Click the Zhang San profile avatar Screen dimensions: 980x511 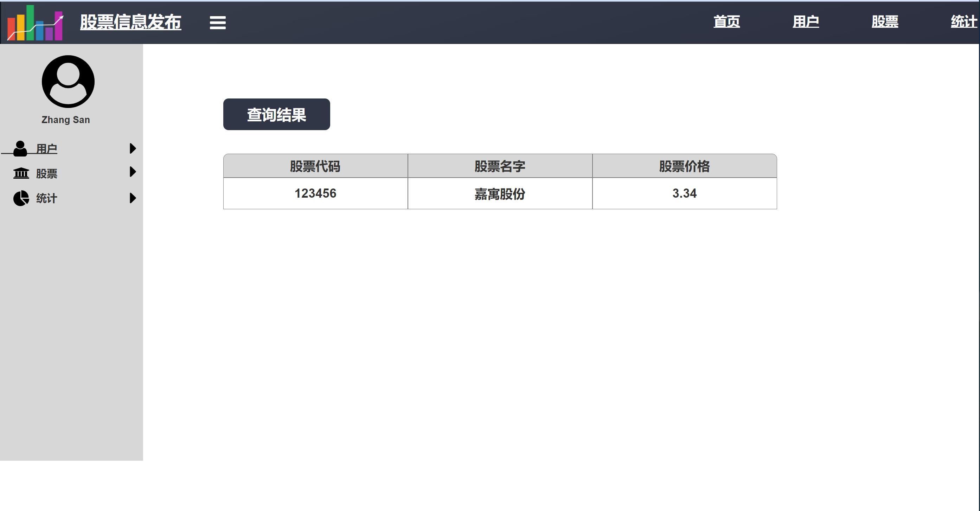(x=68, y=82)
